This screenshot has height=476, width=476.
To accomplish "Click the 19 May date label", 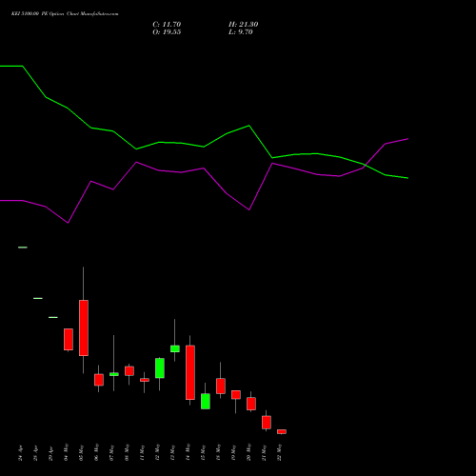I will click(x=234, y=452).
